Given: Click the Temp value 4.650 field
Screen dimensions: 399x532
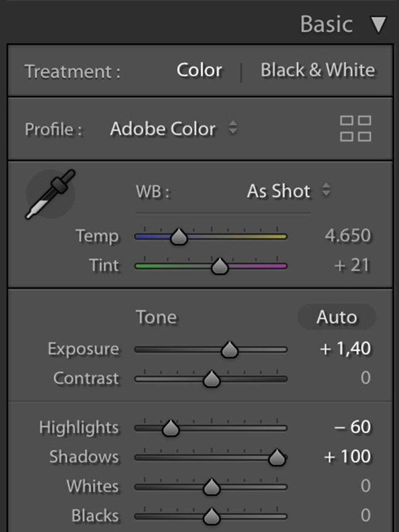Looking at the screenshot, I should [348, 236].
